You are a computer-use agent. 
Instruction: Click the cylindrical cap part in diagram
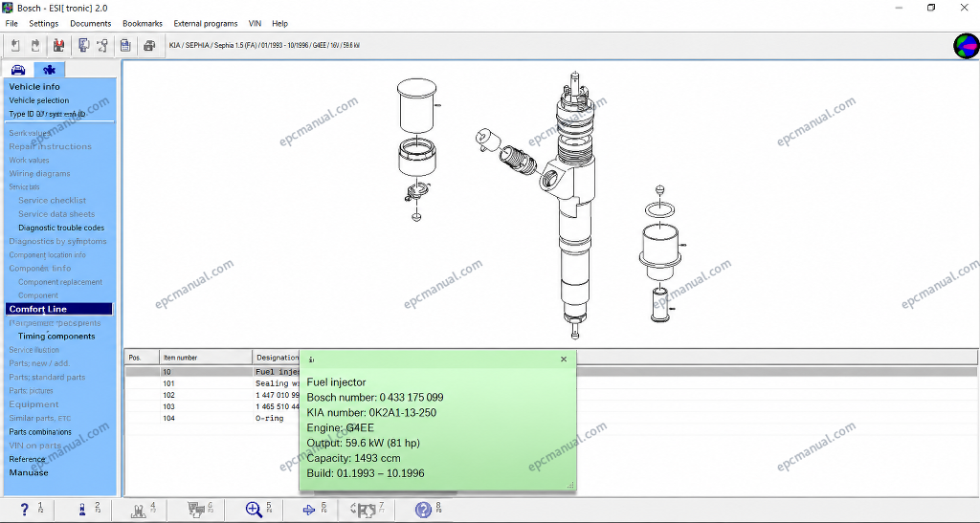tap(417, 105)
